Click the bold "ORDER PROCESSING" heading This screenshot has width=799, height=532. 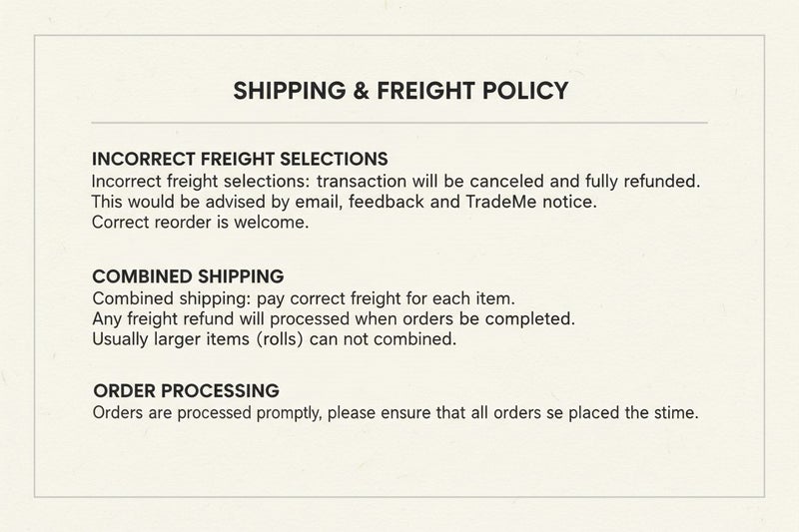tap(186, 390)
